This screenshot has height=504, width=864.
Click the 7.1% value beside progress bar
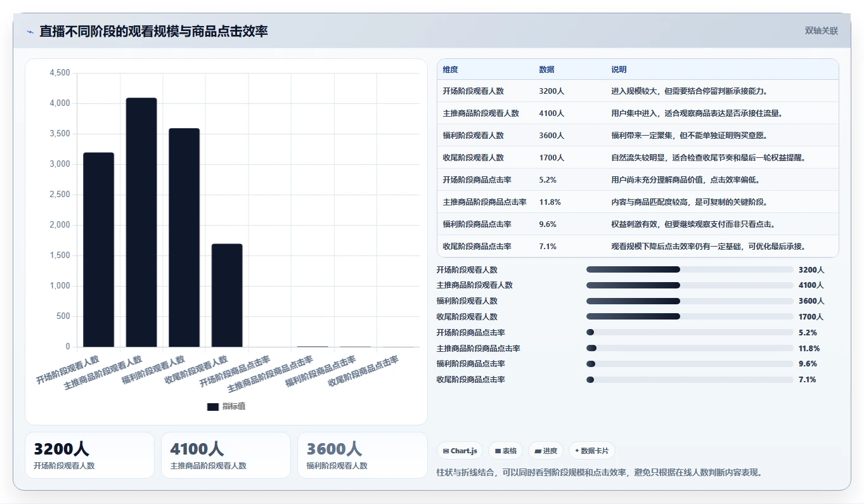click(x=808, y=380)
